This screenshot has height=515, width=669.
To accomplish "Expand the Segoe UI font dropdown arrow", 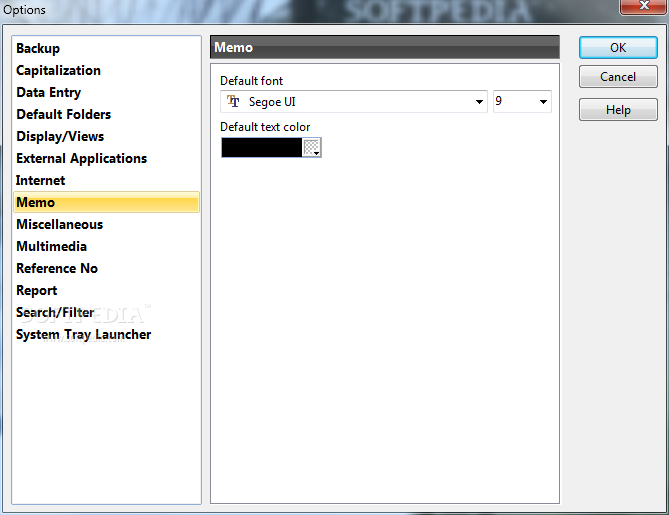I will 479,102.
